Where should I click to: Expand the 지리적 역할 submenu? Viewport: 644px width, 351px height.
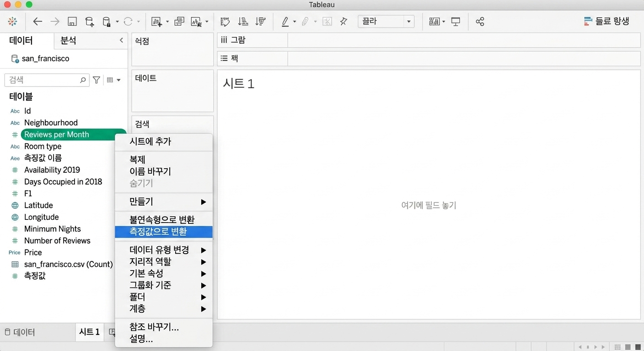[164, 262]
